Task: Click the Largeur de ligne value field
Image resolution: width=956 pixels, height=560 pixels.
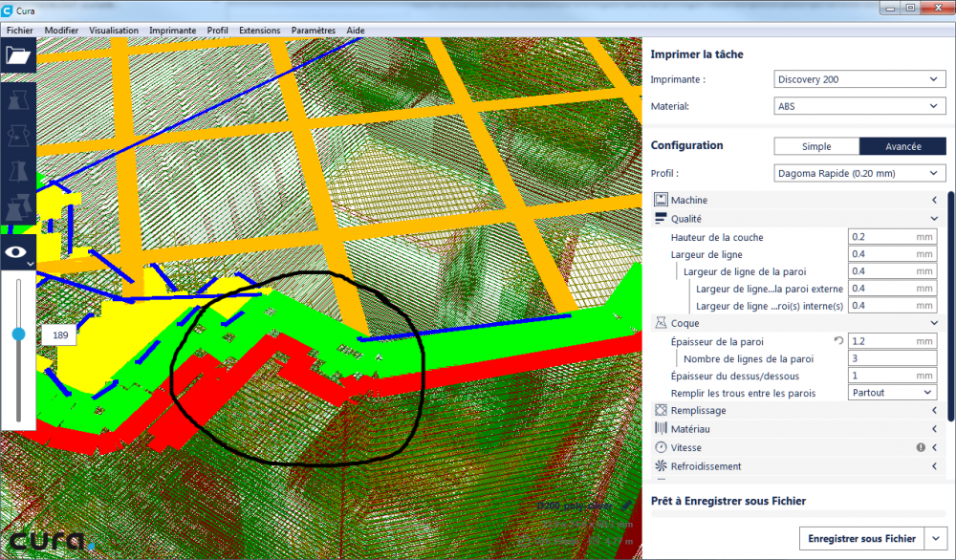Action: 893,253
